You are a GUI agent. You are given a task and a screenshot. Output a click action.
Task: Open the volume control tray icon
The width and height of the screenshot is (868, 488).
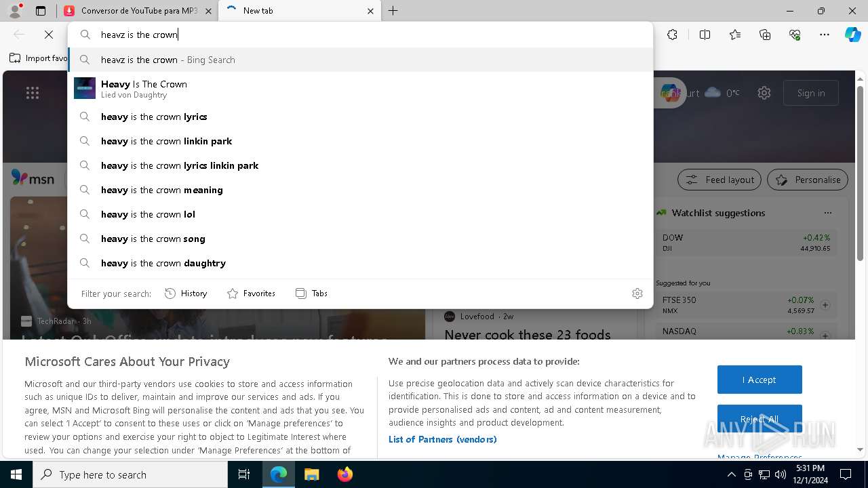780,474
